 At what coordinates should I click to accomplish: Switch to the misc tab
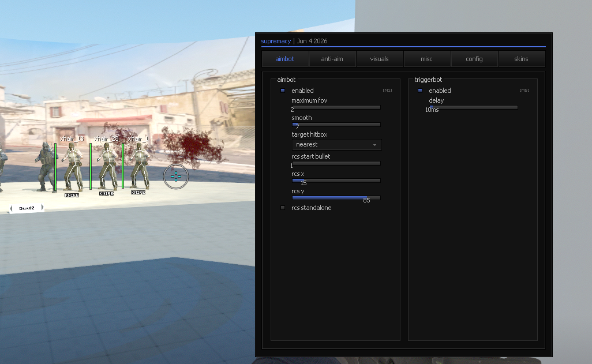(426, 59)
